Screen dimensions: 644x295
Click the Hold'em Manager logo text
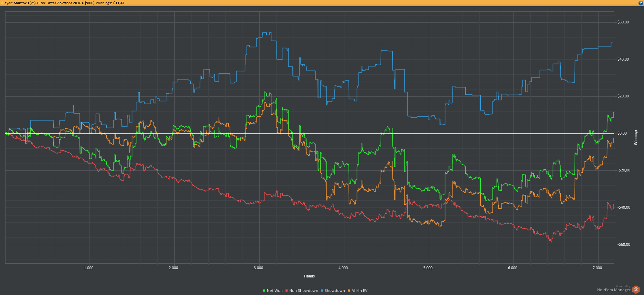614,290
